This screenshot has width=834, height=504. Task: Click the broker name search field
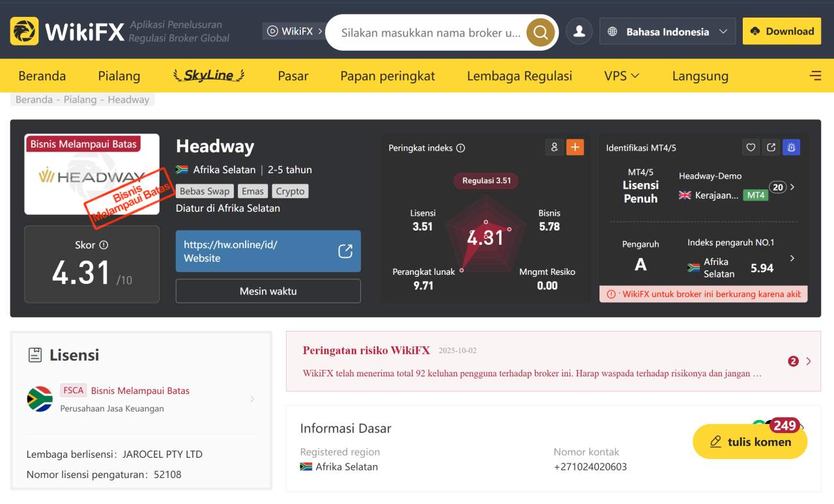[x=430, y=32]
